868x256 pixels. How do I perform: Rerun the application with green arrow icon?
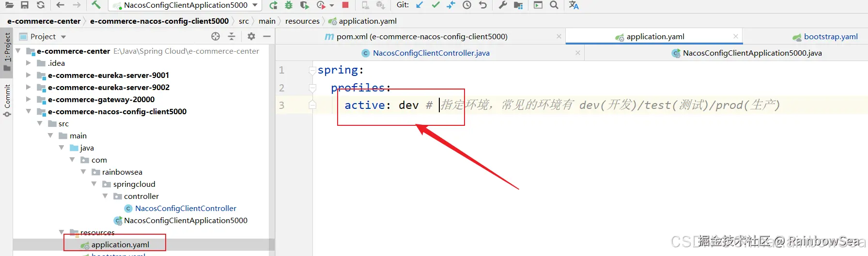273,5
